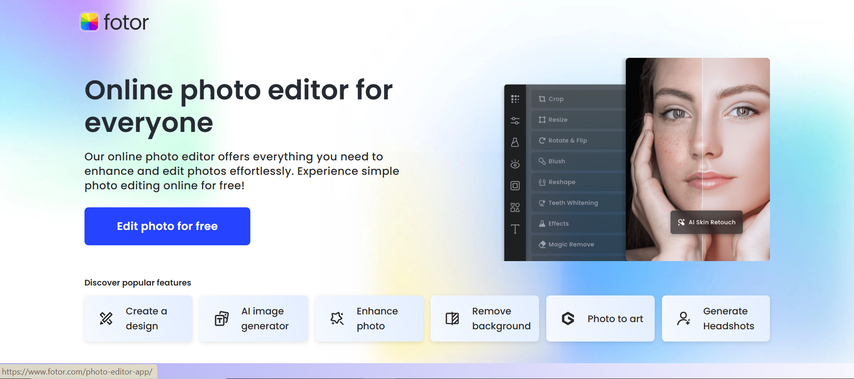Click the Edit photo for free button
This screenshot has width=854, height=379.
tap(167, 226)
